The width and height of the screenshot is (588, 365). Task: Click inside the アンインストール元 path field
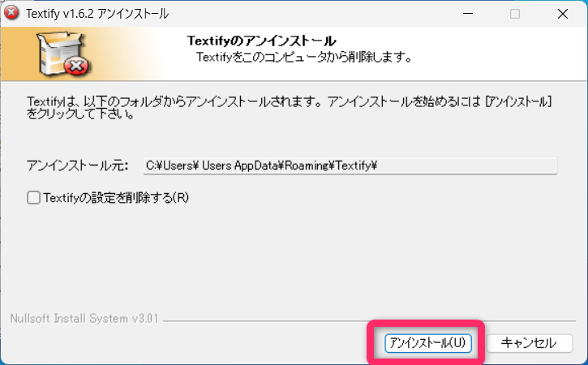[349, 165]
